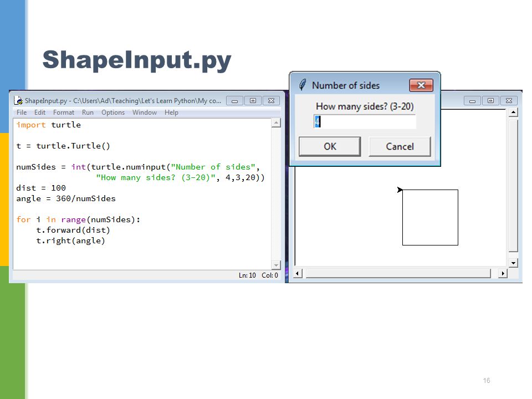Image resolution: width=532 pixels, height=399 pixels.
Task: Open the Run menu
Action: pos(88,112)
